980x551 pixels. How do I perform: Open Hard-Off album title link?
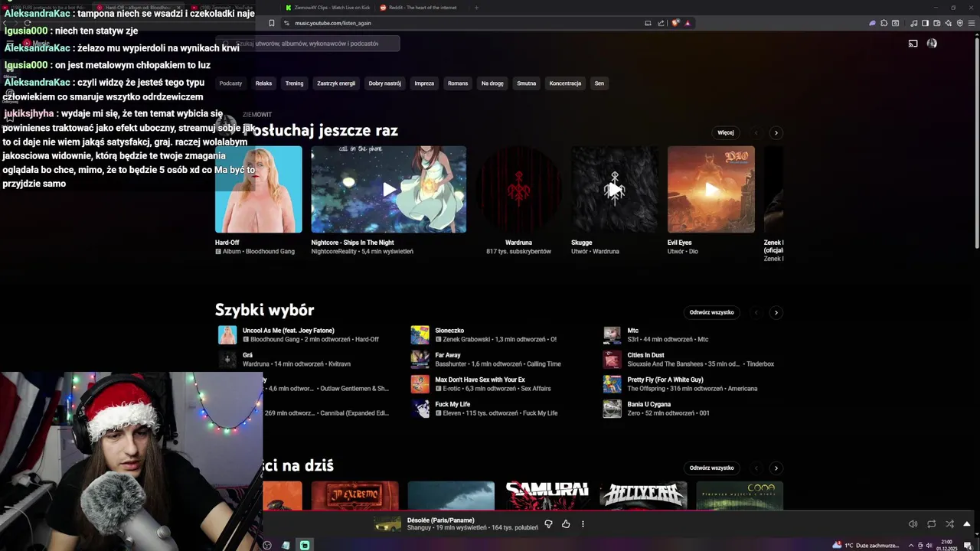[227, 243]
